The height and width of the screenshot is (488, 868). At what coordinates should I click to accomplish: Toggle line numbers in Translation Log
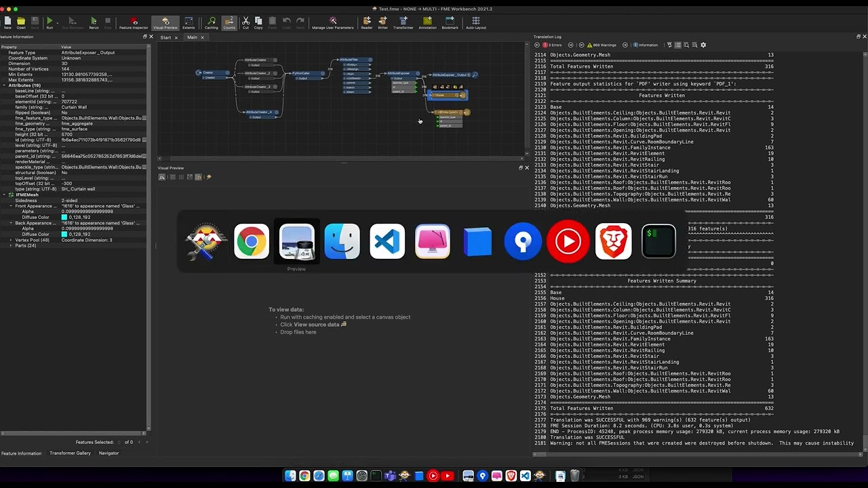coord(678,45)
